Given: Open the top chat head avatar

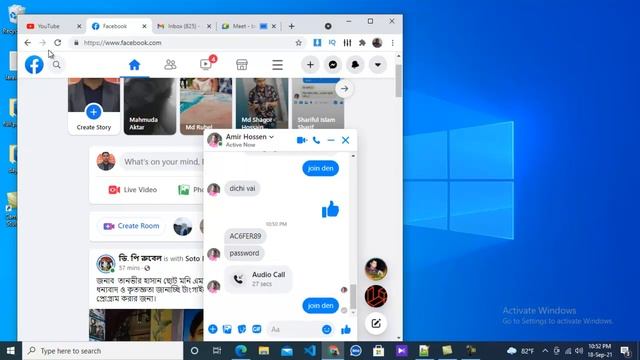Looking at the screenshot, I should tap(376, 269).
